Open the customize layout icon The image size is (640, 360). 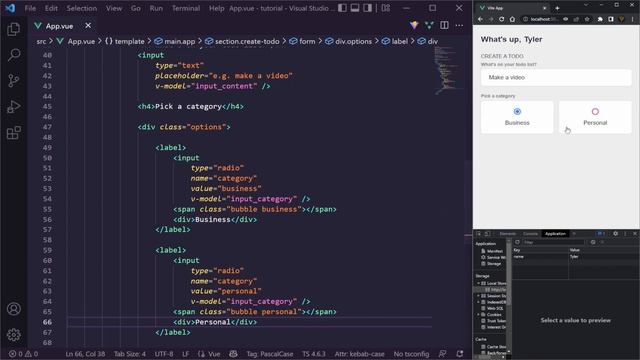coord(386,8)
